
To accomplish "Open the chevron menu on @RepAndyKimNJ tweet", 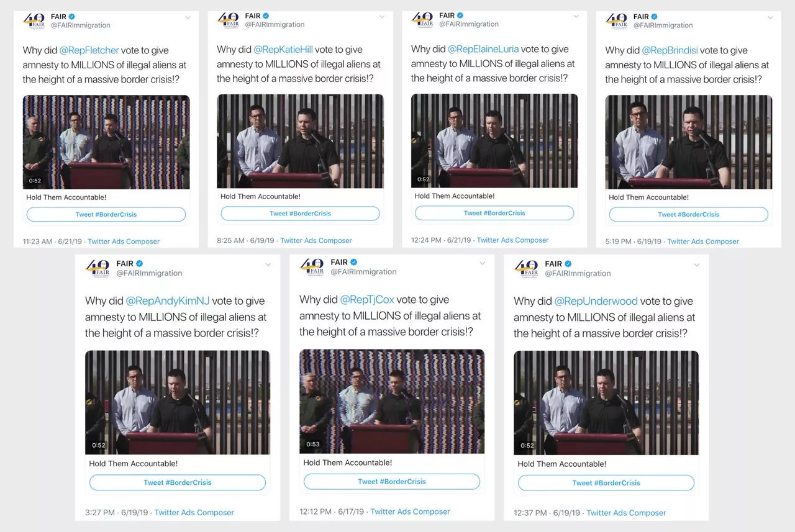I will (x=268, y=264).
